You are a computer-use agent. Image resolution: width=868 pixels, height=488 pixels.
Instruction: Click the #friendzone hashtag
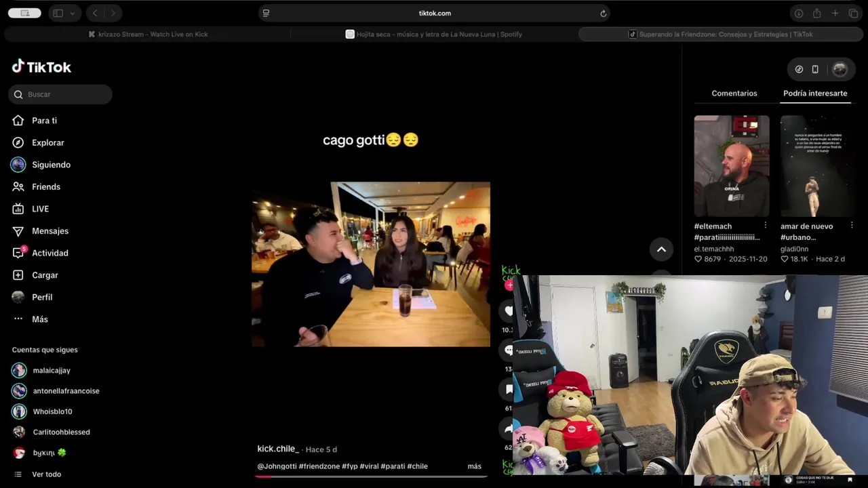(319, 466)
